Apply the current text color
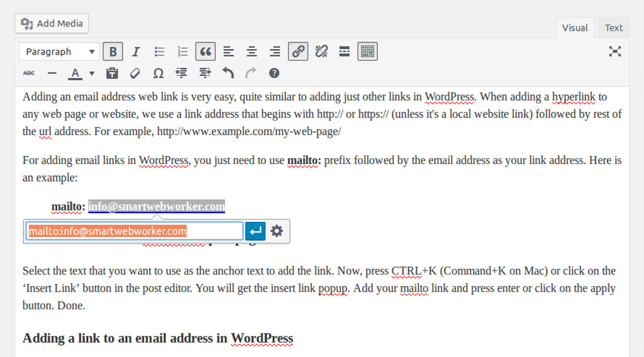The image size is (644, 357). point(75,73)
